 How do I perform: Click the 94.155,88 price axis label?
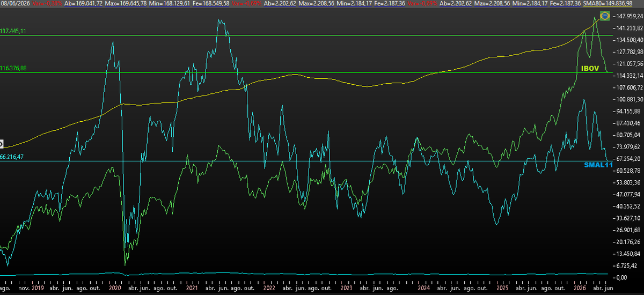click(628, 111)
